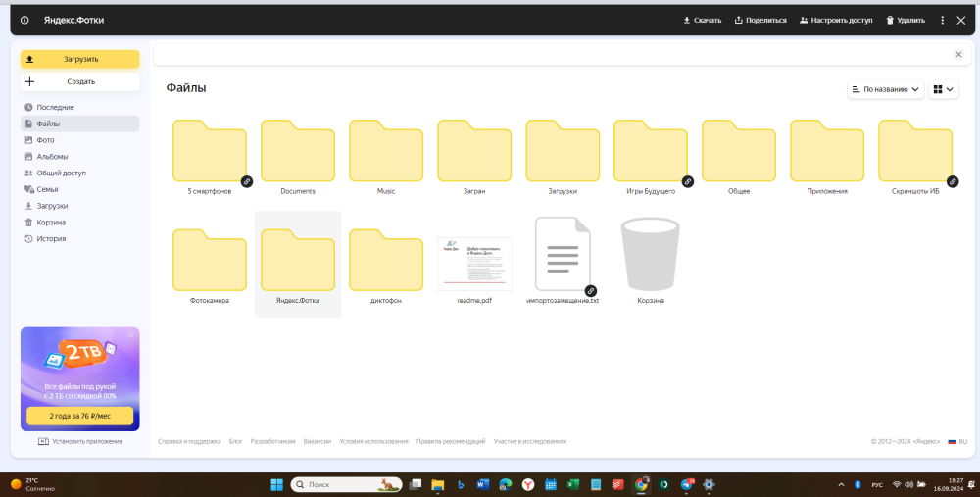Dismiss the empty notification bar above Файлы

[958, 54]
